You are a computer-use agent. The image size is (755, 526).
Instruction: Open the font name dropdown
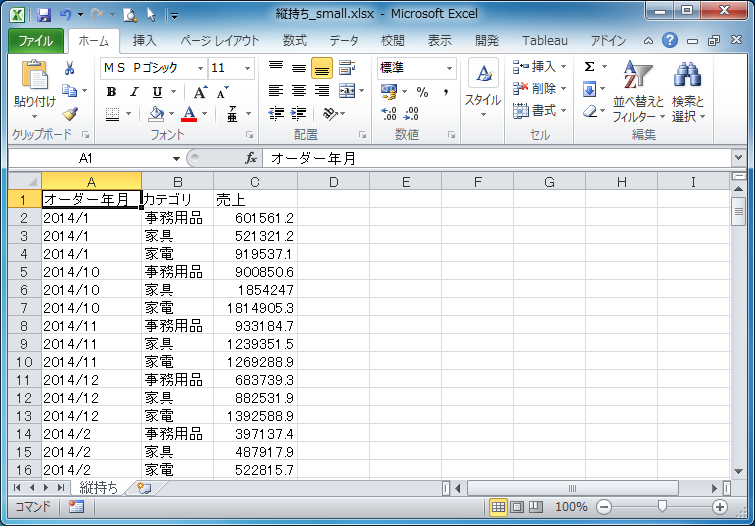pos(200,68)
